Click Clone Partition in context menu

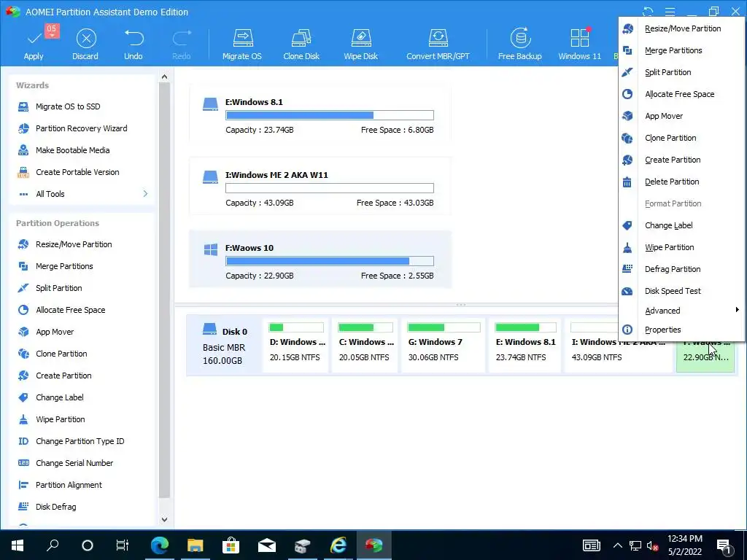coord(682,138)
